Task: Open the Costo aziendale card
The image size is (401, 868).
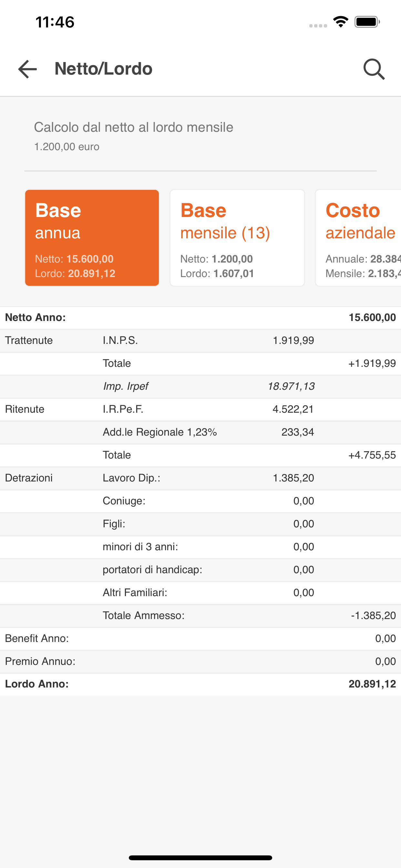Action: coord(358,238)
